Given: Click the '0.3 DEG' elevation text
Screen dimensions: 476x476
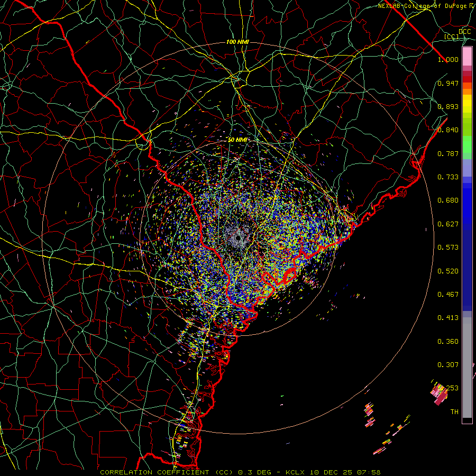Looking at the screenshot, I should click(x=255, y=472).
